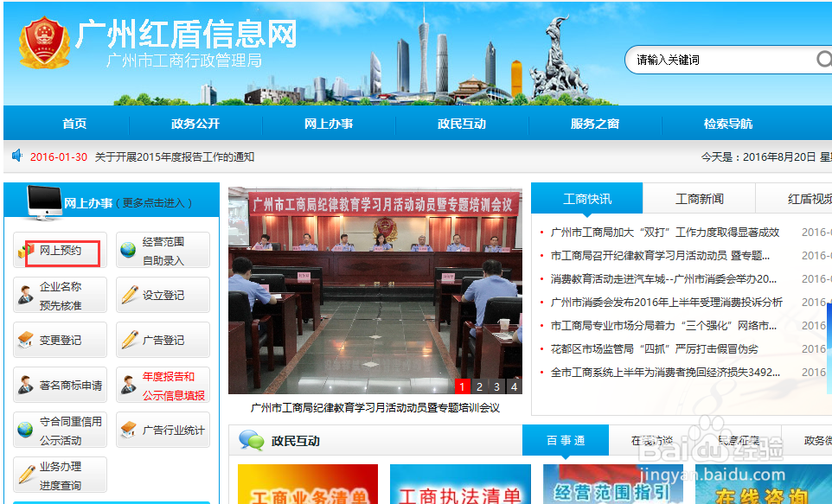The height and width of the screenshot is (504, 832).
Task: Select carousel slide number 3
Action: coord(496,386)
